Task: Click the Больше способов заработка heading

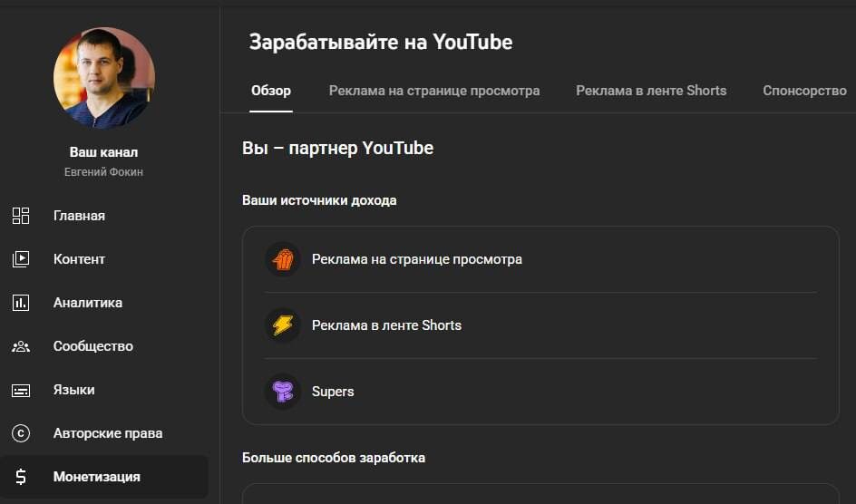Action: tap(334, 458)
